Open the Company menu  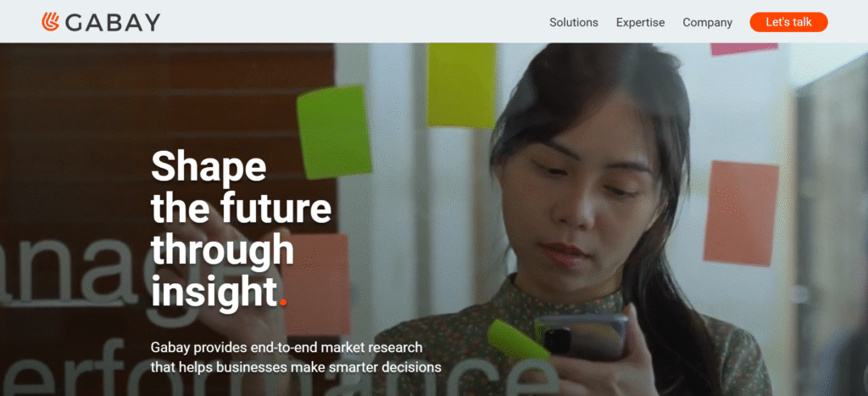point(708,22)
